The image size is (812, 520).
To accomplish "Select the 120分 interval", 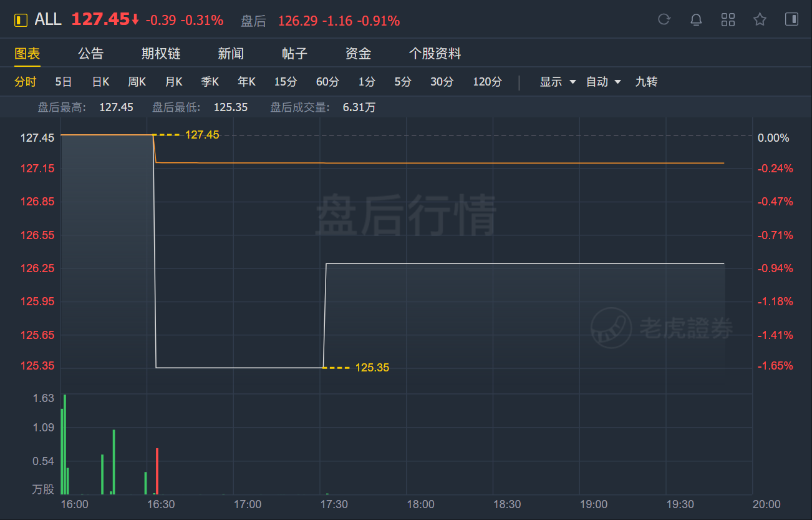I will tap(487, 82).
